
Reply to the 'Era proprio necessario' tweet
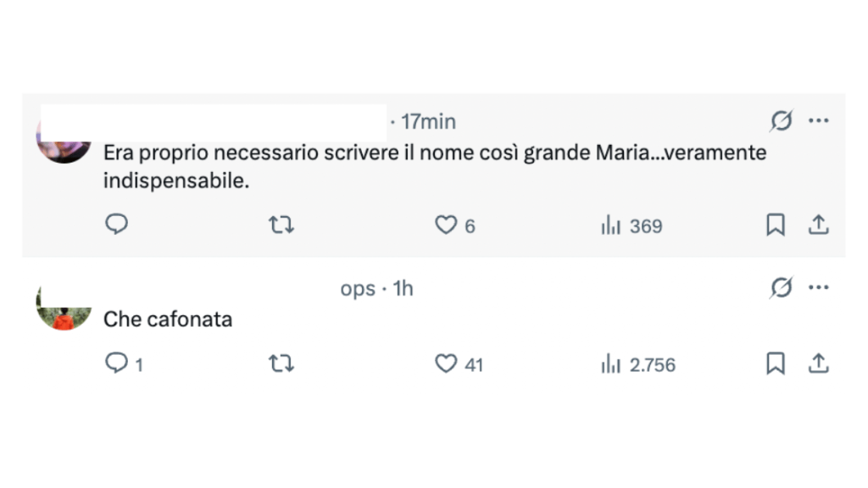(116, 225)
